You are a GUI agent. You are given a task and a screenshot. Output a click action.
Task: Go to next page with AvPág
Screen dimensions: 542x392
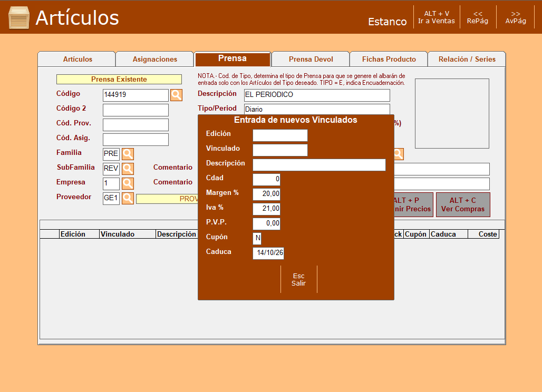(x=516, y=17)
